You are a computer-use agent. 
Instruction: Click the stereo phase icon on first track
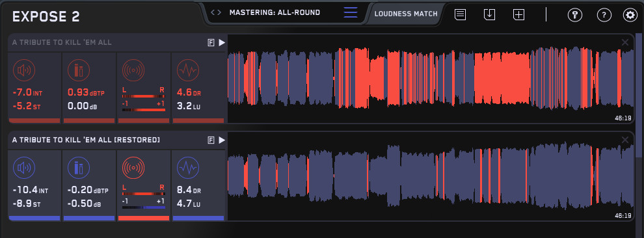(x=133, y=70)
